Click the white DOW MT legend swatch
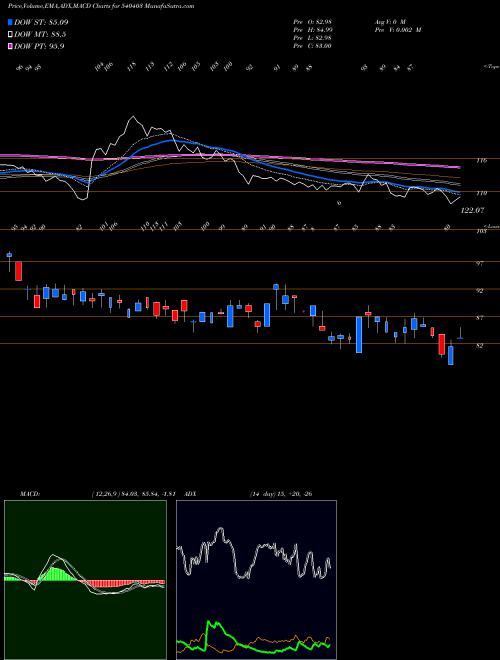The height and width of the screenshot is (660, 500). tap(10, 35)
